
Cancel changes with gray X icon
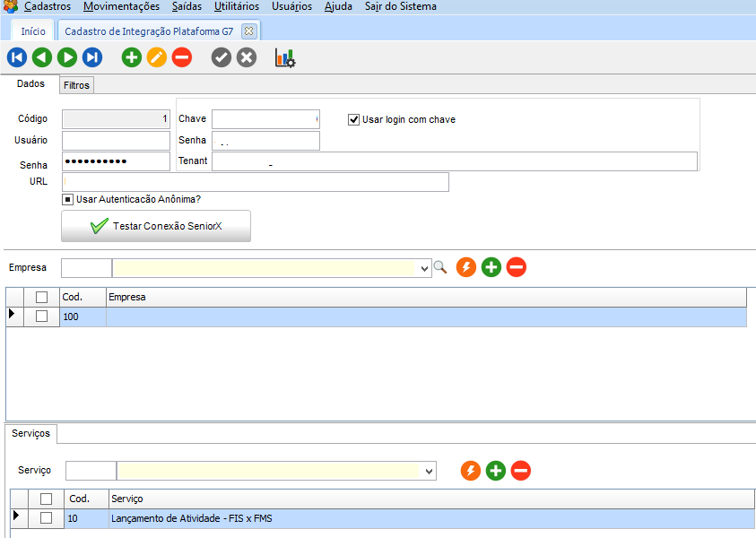[x=247, y=57]
